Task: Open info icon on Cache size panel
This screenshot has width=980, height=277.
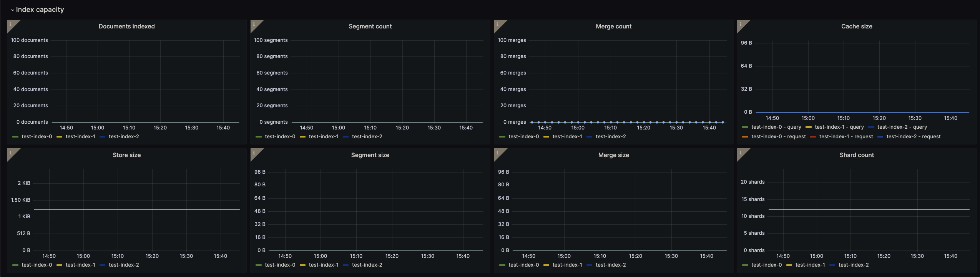Action: click(x=741, y=24)
